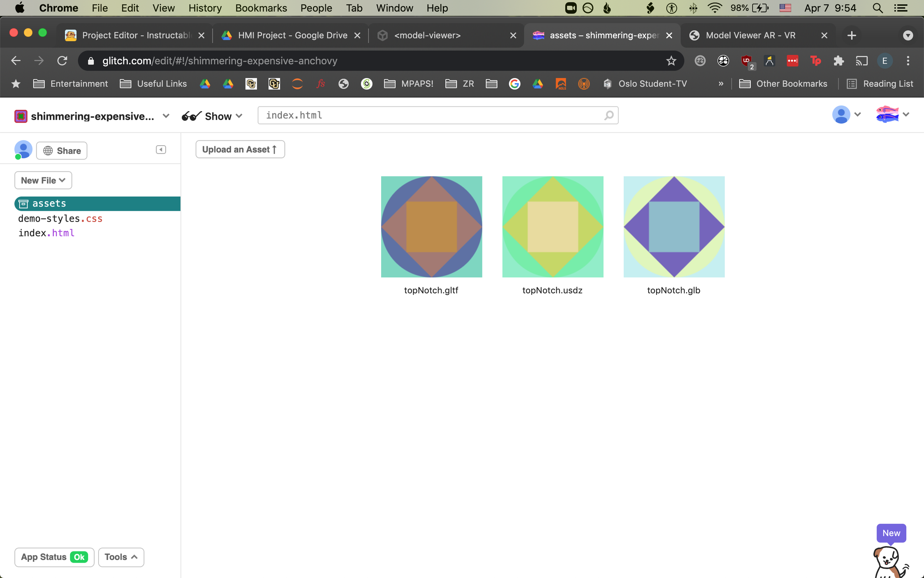Expand the Tools menu at the bottom
Viewport: 924px width, 578px height.
121,557
